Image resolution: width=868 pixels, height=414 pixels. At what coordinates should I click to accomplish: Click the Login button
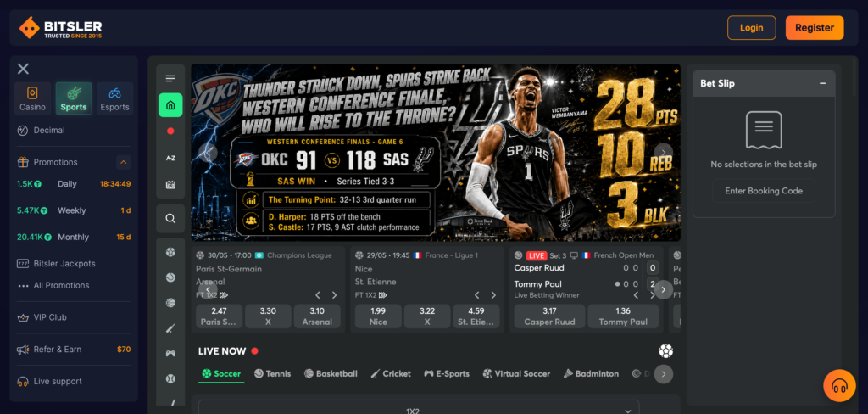click(x=751, y=28)
